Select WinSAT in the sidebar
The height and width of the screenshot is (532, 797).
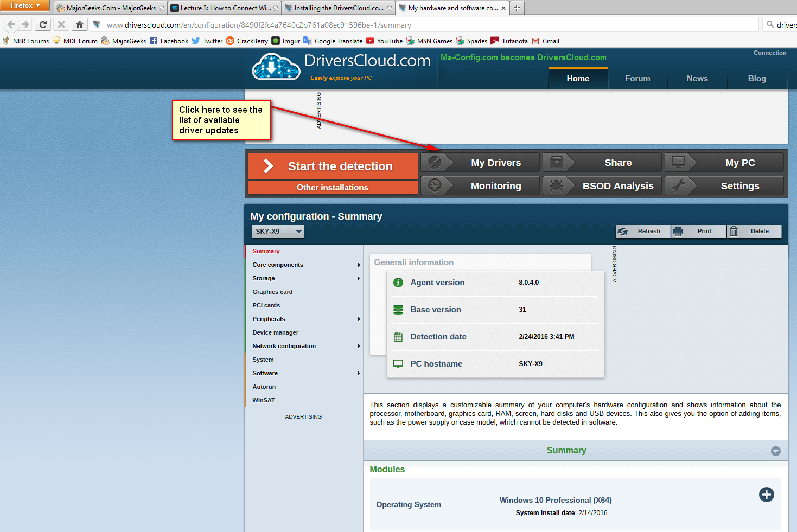(264, 401)
